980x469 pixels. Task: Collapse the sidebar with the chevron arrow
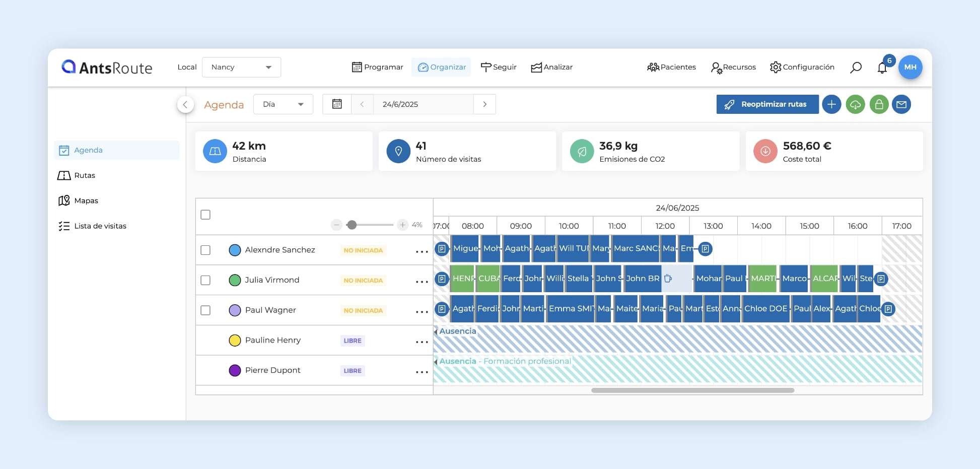point(185,104)
